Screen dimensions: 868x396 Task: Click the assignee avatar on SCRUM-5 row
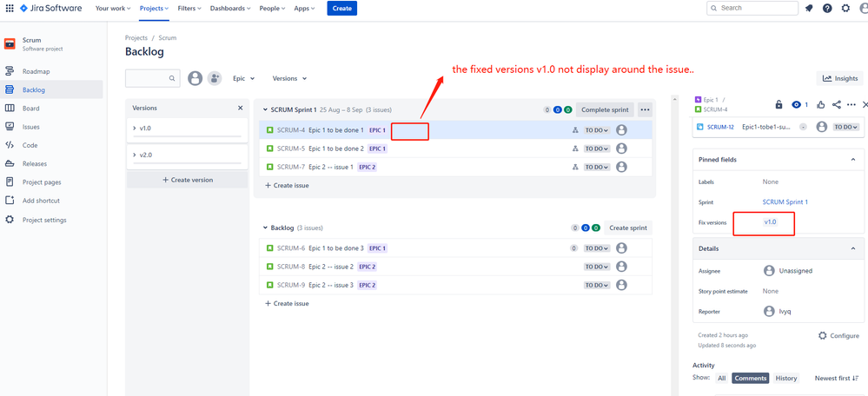tap(621, 148)
